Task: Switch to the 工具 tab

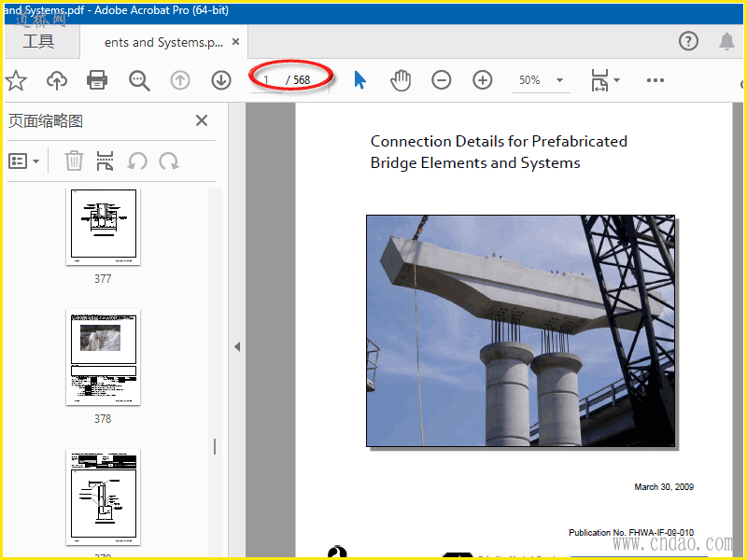Action: coord(38,42)
